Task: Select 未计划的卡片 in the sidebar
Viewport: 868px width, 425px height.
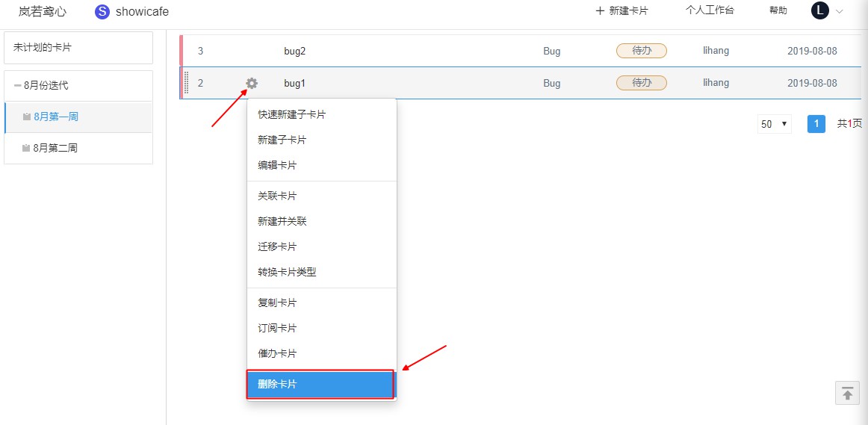Action: 78,47
